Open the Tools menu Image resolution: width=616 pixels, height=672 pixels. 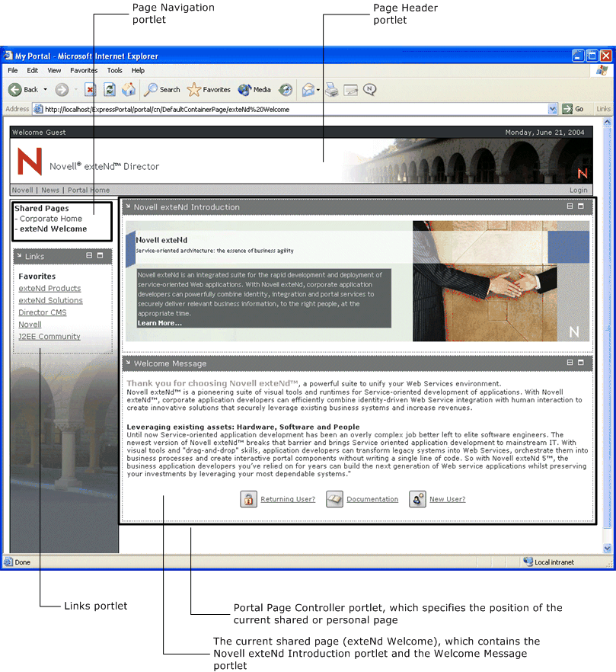click(114, 70)
